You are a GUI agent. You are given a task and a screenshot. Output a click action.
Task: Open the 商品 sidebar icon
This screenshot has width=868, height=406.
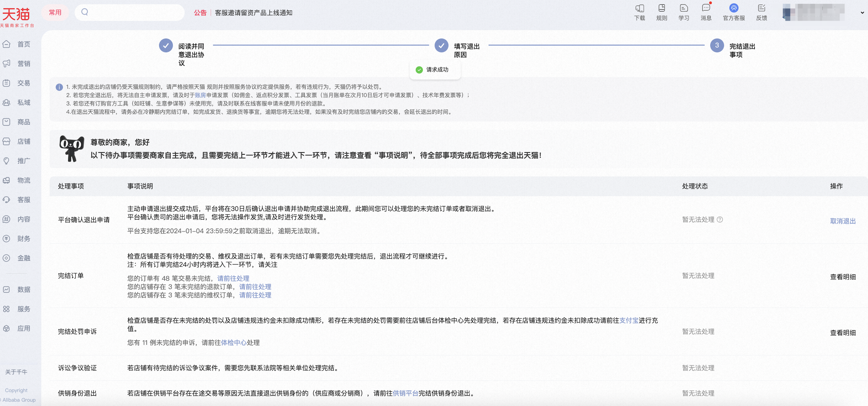tap(6, 122)
